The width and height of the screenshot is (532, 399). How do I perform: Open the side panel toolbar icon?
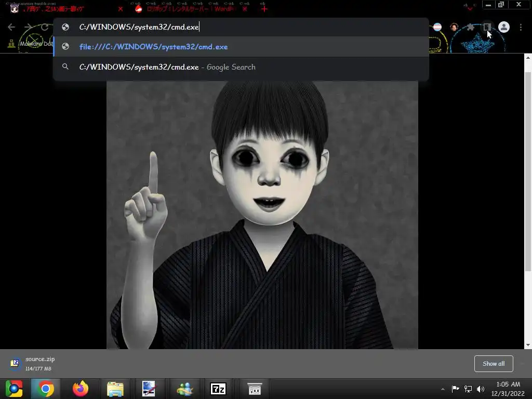pos(487,27)
